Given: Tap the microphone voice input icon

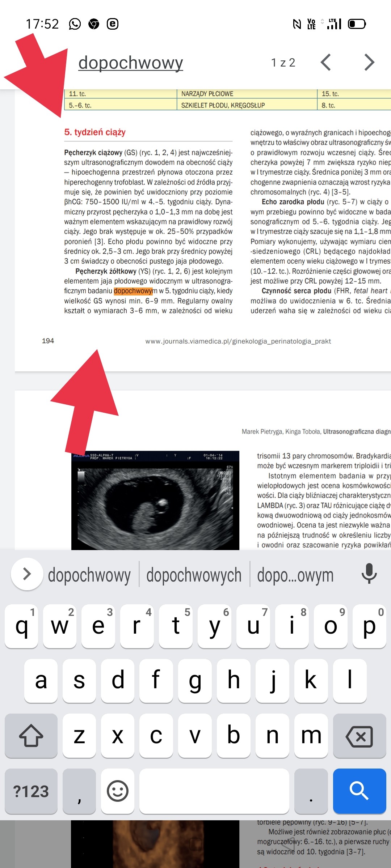Looking at the screenshot, I should click(x=369, y=574).
